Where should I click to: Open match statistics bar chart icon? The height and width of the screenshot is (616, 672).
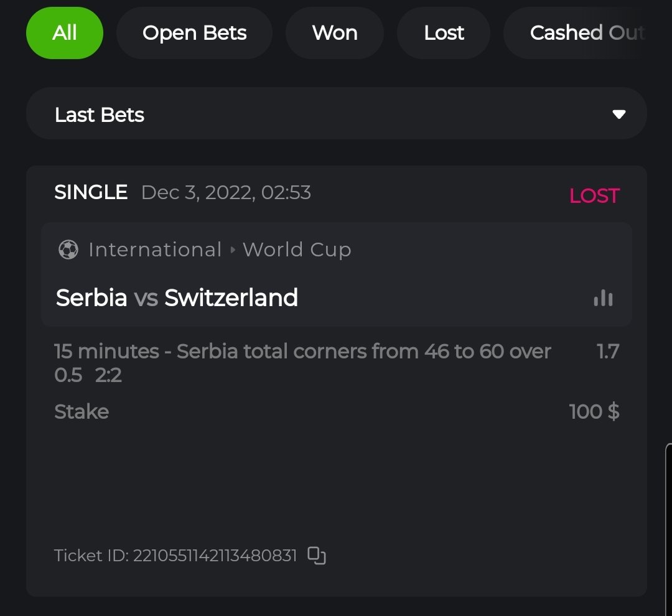(x=603, y=298)
